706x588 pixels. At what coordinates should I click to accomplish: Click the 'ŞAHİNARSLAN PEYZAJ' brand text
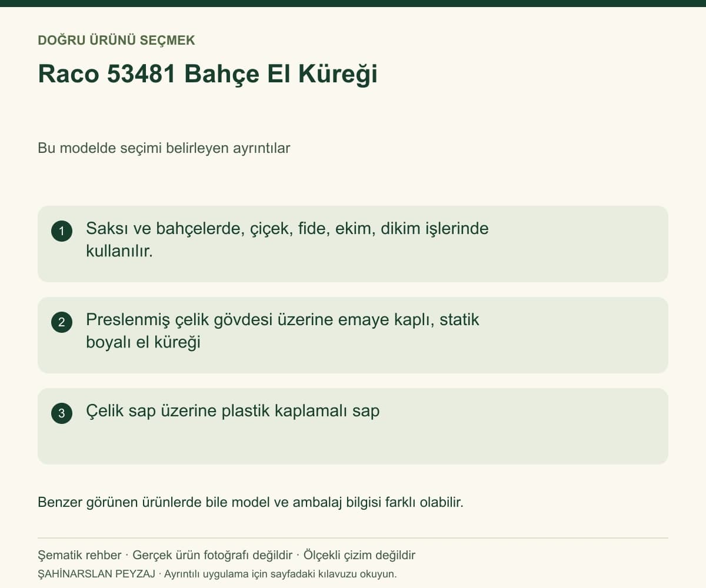coord(96,574)
